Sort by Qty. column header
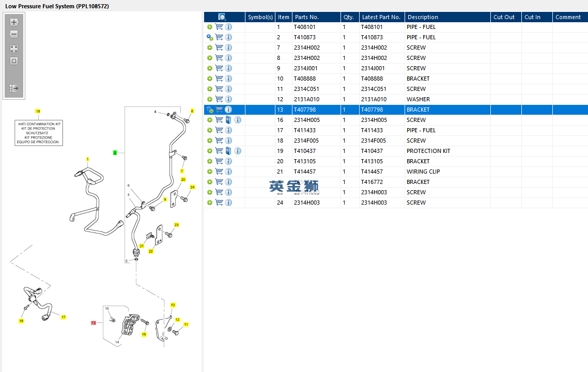 pyautogui.click(x=349, y=17)
